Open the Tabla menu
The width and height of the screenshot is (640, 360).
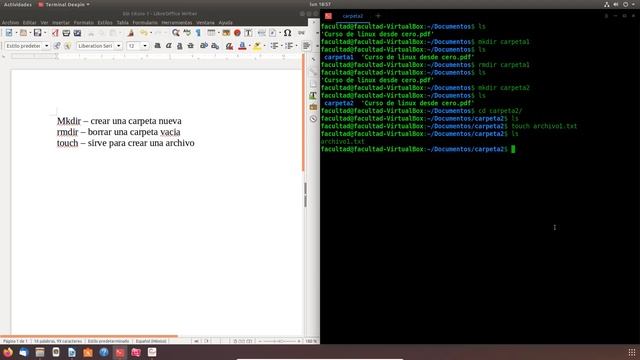(x=122, y=22)
